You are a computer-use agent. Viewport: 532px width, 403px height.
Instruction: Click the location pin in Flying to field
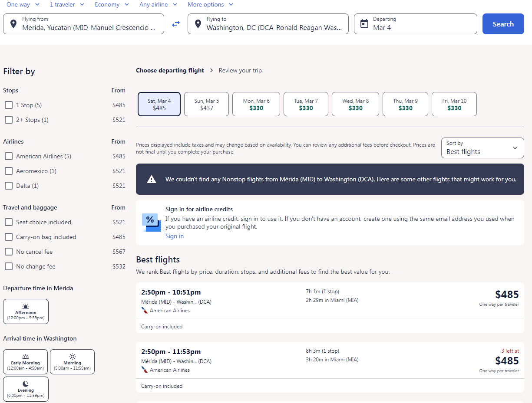coord(198,24)
